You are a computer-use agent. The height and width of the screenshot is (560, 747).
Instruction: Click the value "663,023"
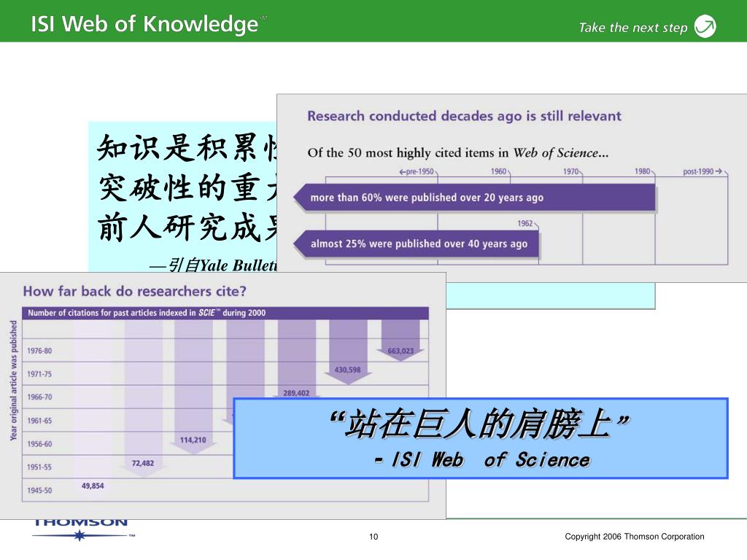tap(400, 351)
